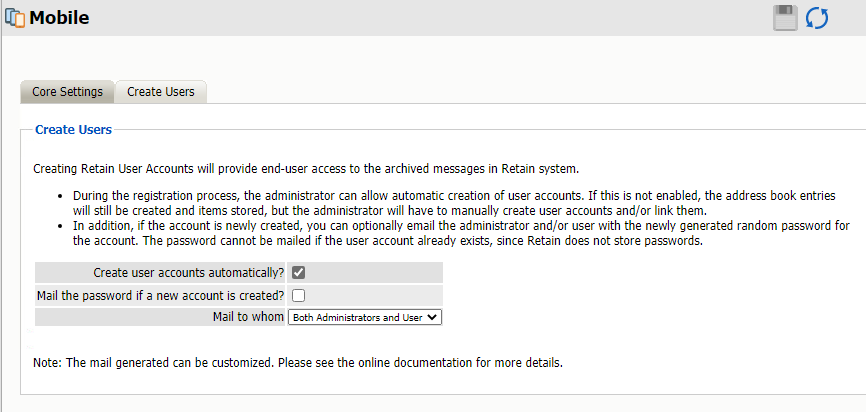Image resolution: width=866 pixels, height=412 pixels.
Task: Click the Mobile page title text
Action: tap(59, 18)
